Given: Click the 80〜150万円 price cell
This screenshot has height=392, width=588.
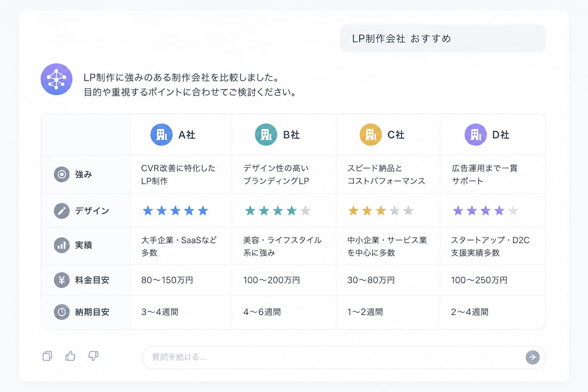Looking at the screenshot, I should click(x=181, y=280).
